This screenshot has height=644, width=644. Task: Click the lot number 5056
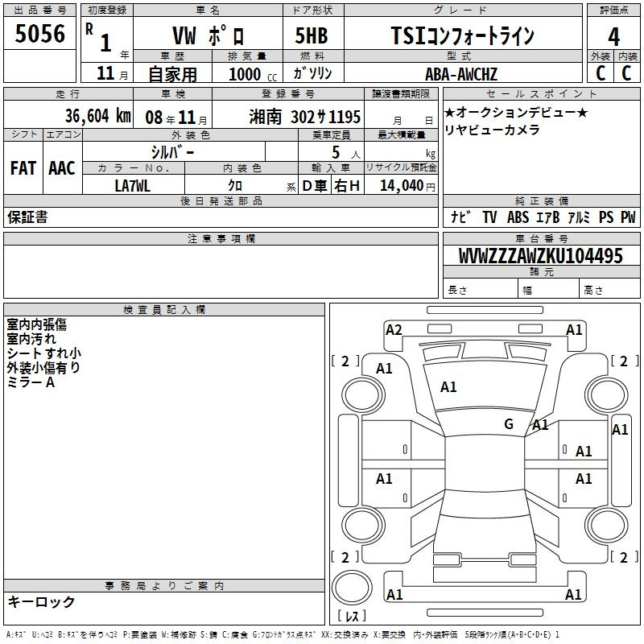click(40, 34)
